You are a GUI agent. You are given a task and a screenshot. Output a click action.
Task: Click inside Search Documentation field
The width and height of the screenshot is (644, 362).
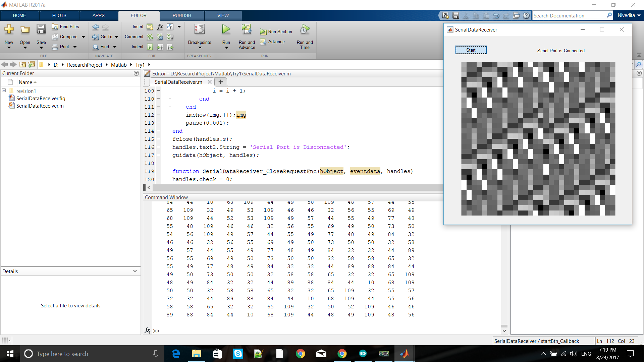point(570,15)
